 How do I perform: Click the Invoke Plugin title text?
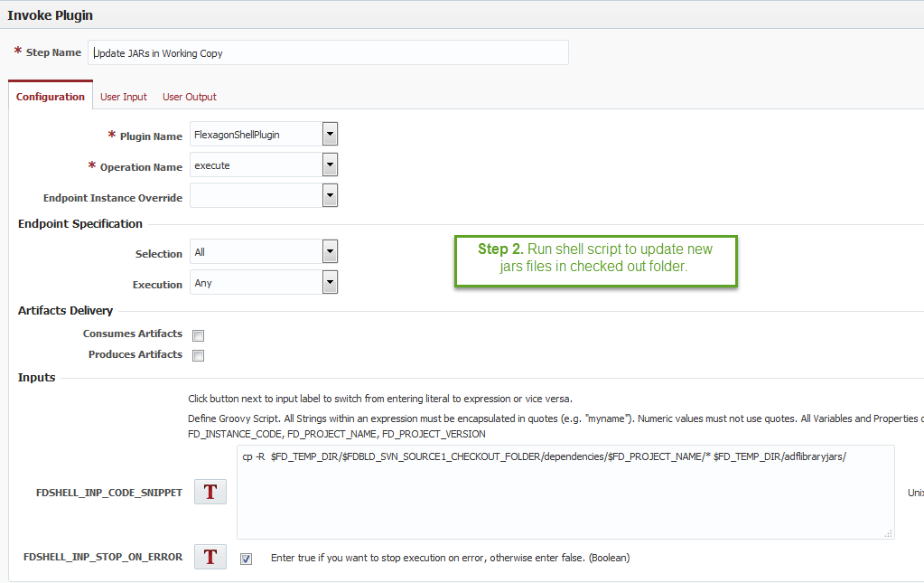50,15
